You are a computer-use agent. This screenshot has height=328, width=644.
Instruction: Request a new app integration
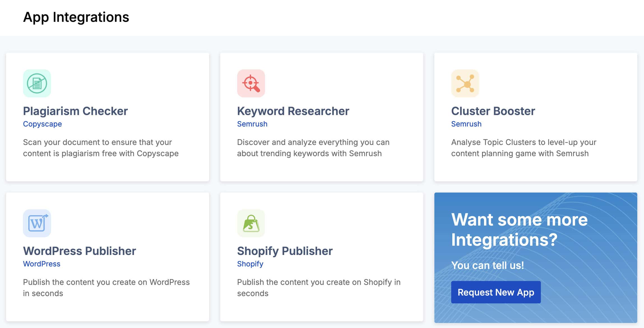tap(496, 292)
